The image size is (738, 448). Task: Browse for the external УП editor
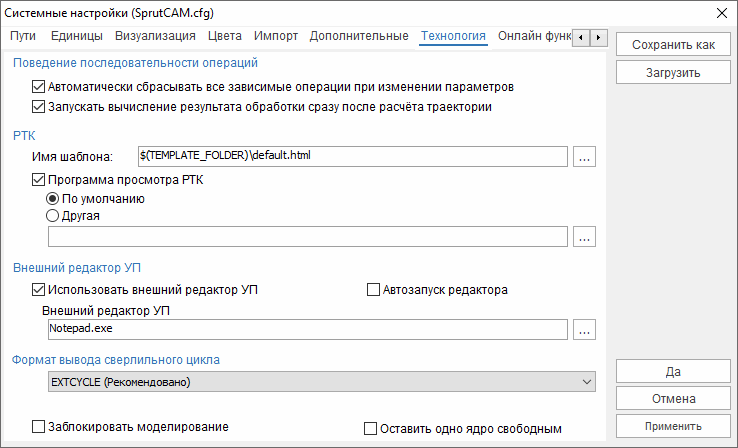point(584,329)
